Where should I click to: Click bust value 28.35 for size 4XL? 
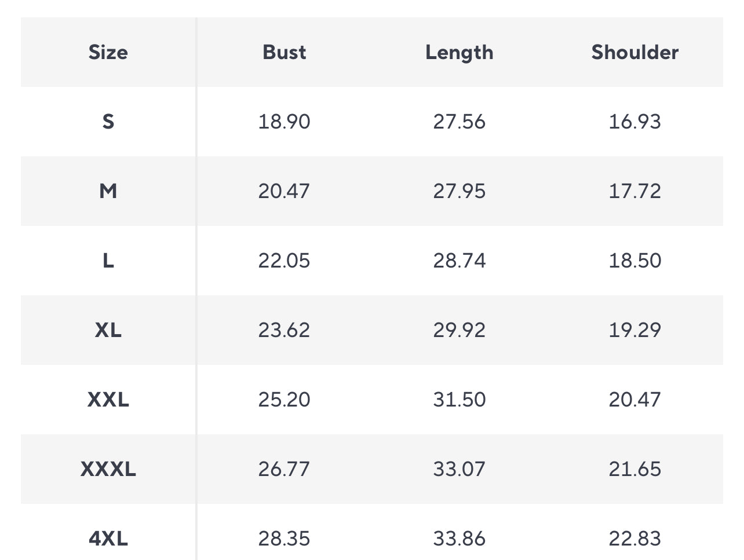284,539
